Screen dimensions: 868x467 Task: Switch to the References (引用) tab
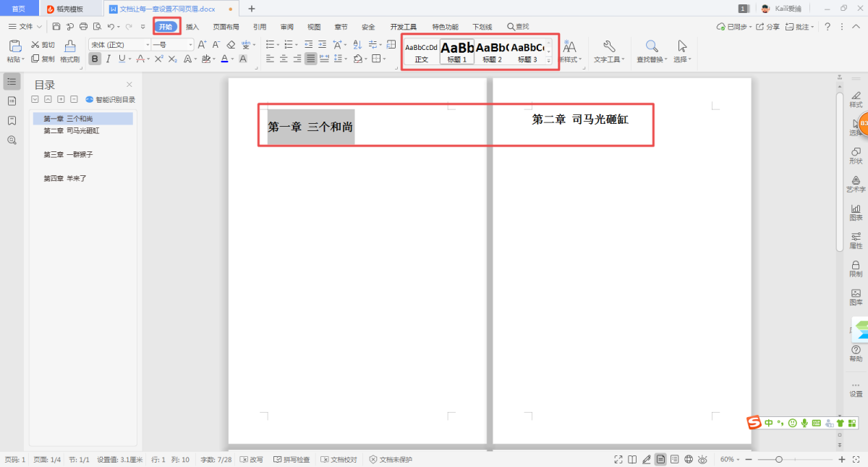260,27
